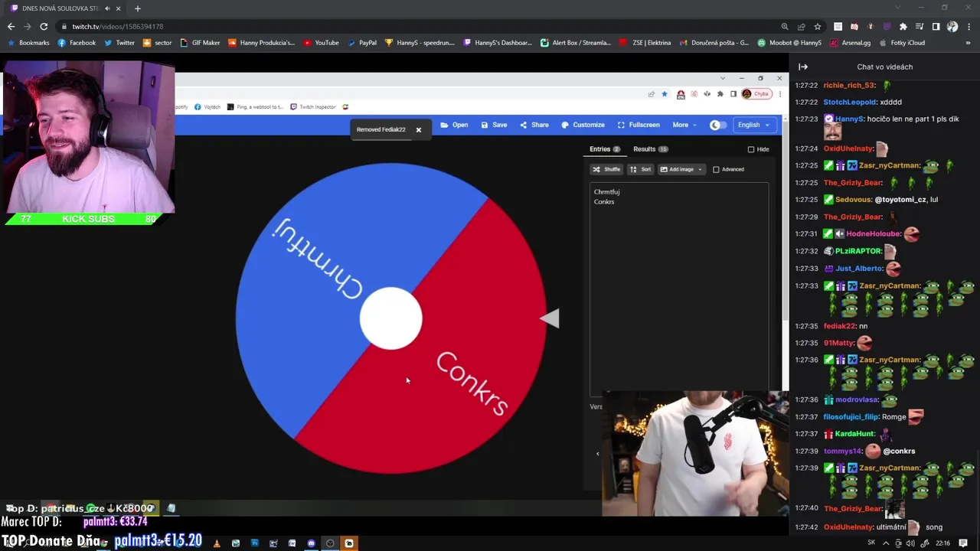The height and width of the screenshot is (551, 980).
Task: Jump to the 1:27:33 chat timestamp of Just_Alberto
Action: [x=806, y=269]
